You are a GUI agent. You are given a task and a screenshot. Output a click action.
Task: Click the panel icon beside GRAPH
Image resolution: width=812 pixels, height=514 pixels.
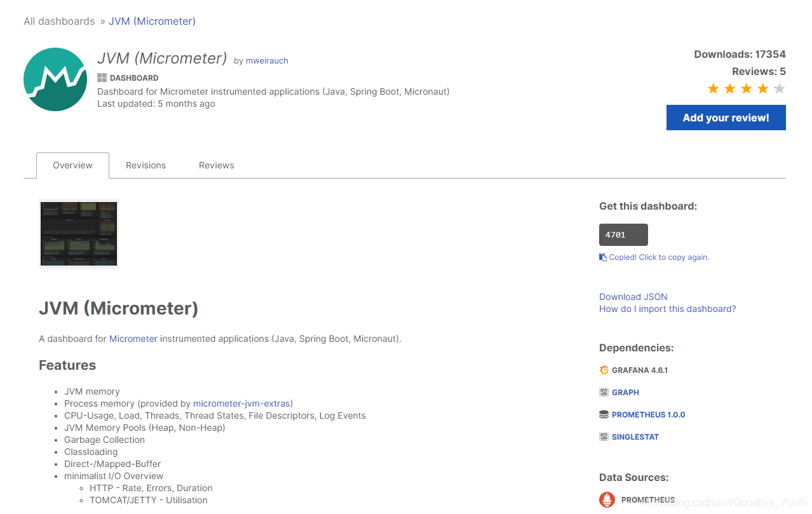pos(604,392)
